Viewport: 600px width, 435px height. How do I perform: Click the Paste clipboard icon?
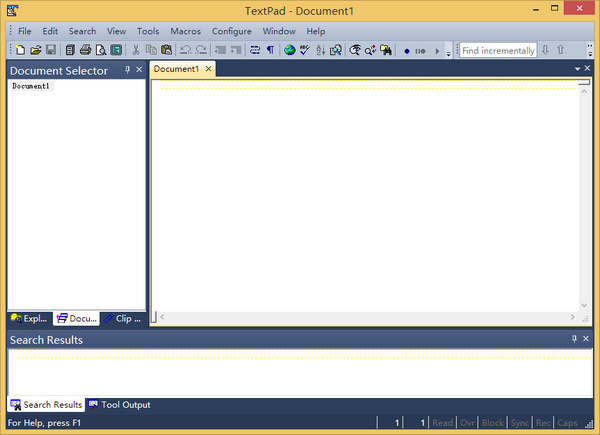pos(166,50)
